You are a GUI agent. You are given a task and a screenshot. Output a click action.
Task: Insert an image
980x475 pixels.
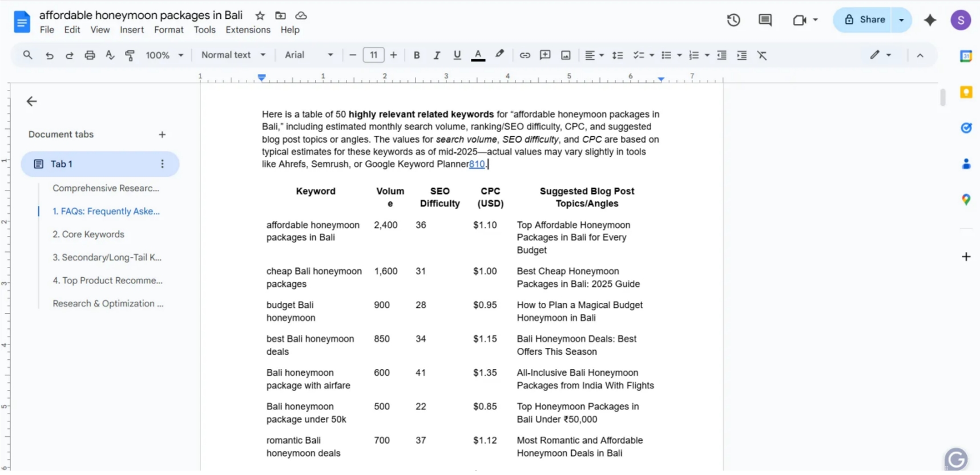566,55
